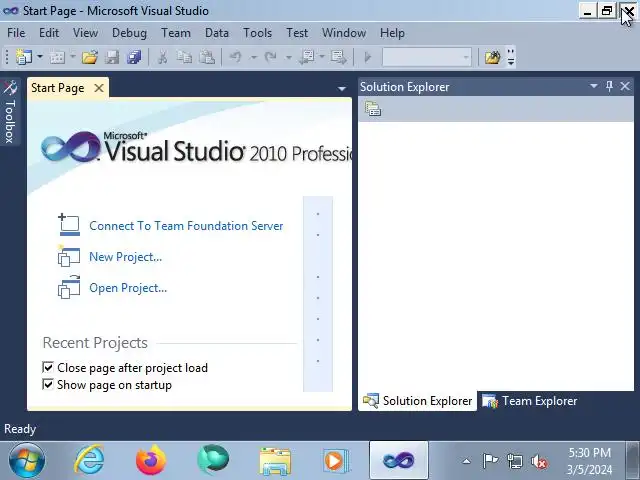Open Solution Explorer window position dropdown
Image resolution: width=640 pixels, height=480 pixels.
[594, 86]
